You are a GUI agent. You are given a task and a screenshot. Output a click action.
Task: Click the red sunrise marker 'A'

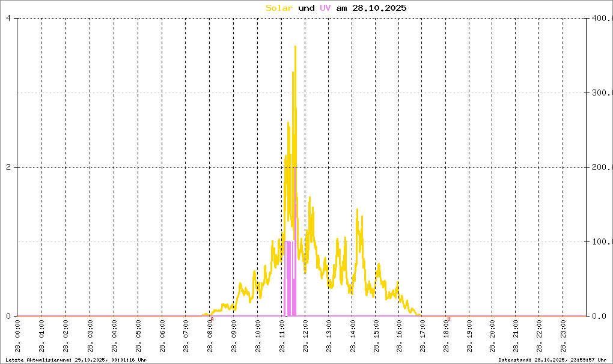(212, 320)
